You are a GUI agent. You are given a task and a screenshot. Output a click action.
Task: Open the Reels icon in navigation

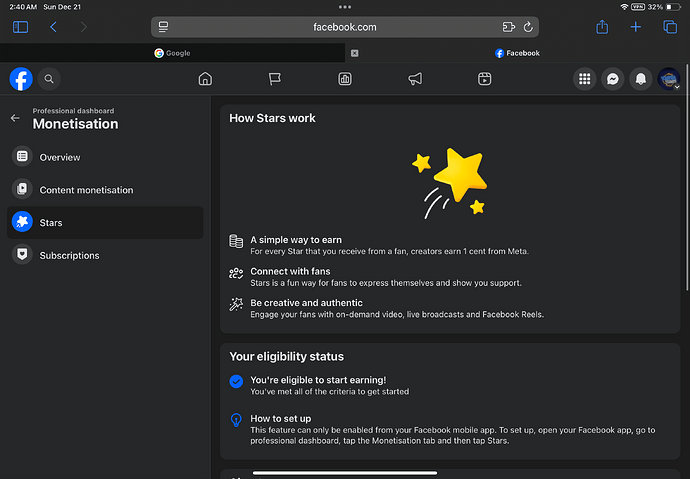pyautogui.click(x=484, y=79)
